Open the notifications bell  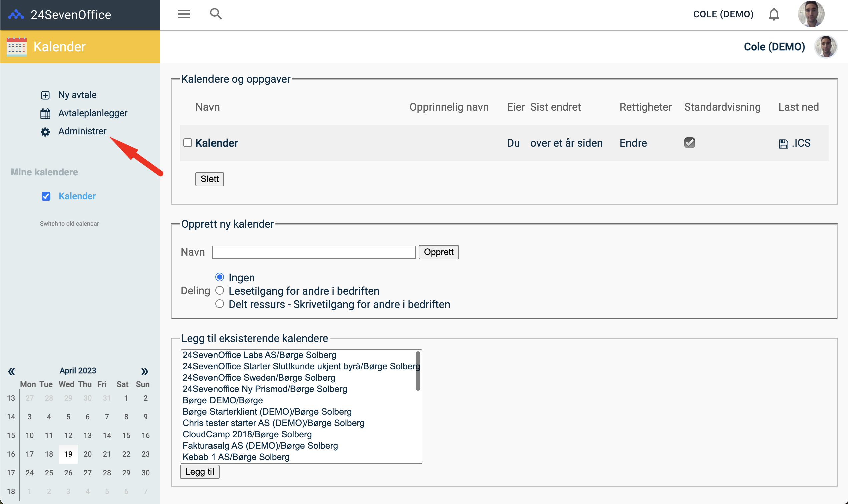[x=774, y=14]
